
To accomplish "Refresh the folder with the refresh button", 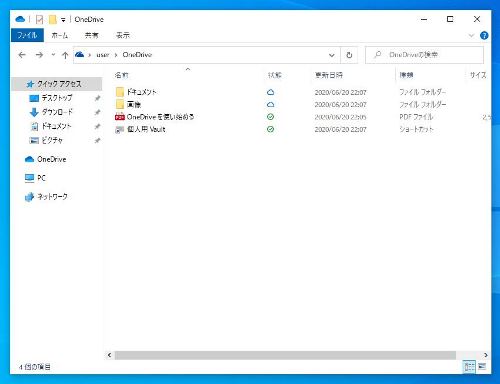I will (349, 55).
